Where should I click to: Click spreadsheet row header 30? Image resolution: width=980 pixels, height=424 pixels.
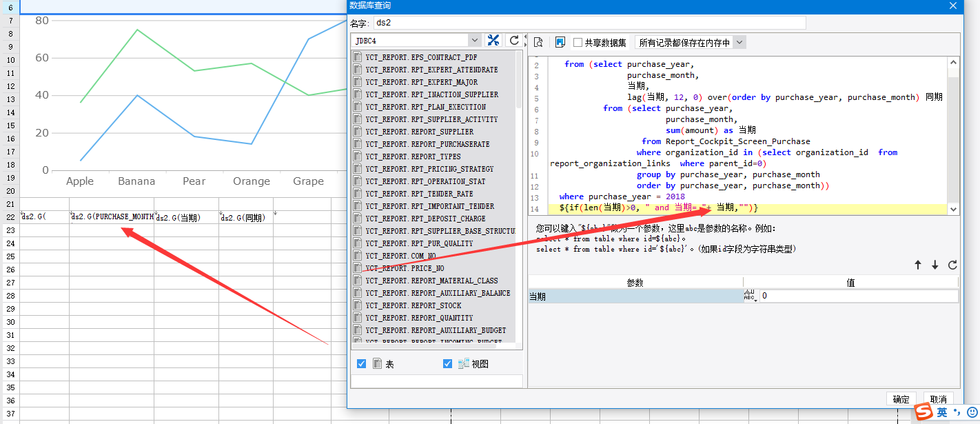click(x=10, y=322)
